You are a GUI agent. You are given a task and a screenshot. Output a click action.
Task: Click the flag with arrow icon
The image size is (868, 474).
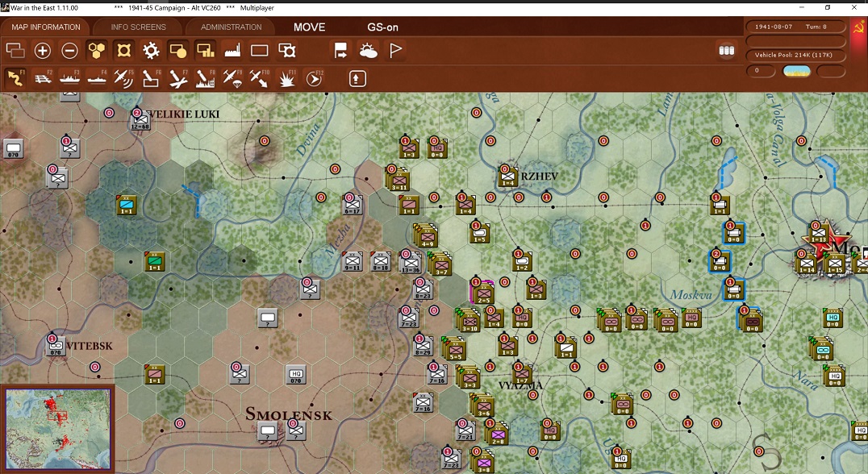(x=340, y=51)
